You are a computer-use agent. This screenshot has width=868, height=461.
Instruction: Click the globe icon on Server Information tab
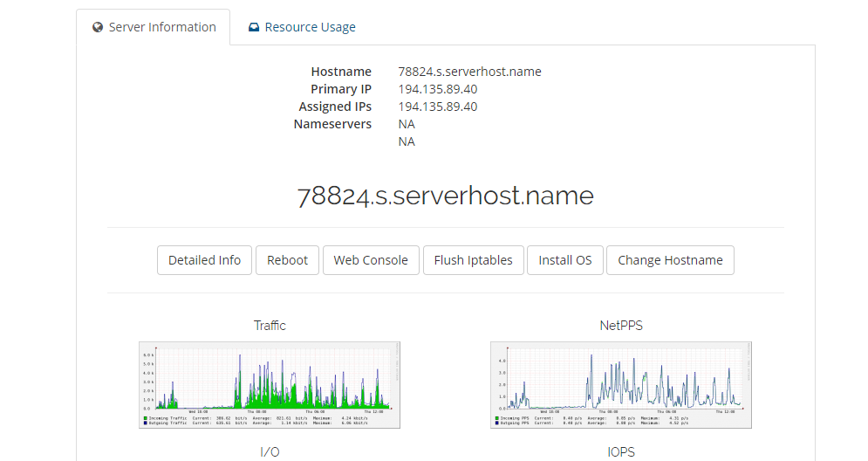(98, 27)
